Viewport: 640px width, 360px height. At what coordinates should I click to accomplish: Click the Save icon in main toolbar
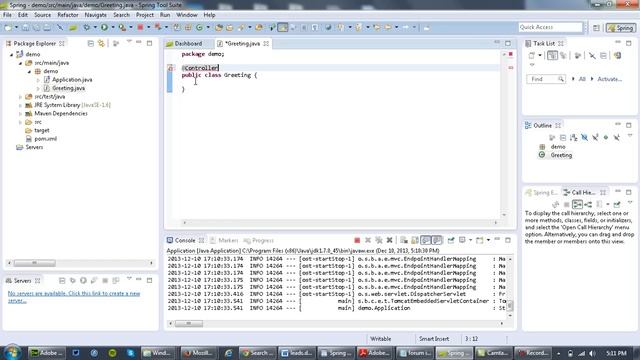(x=26, y=27)
